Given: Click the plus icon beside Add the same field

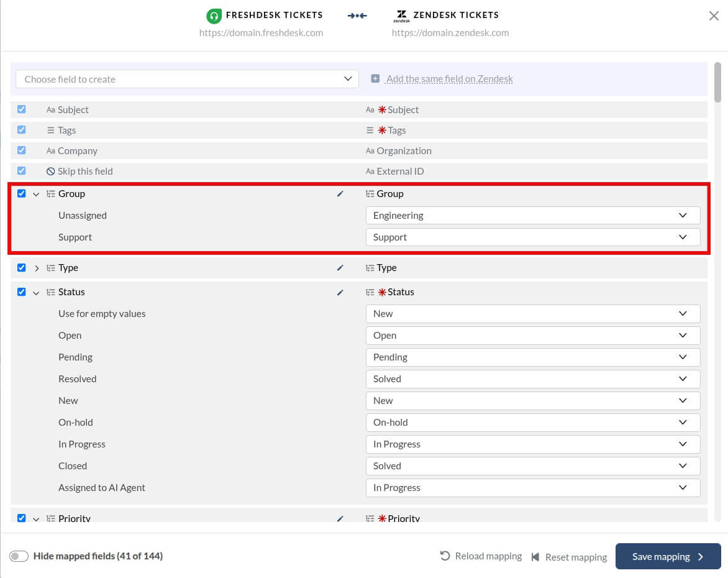Looking at the screenshot, I should (375, 78).
